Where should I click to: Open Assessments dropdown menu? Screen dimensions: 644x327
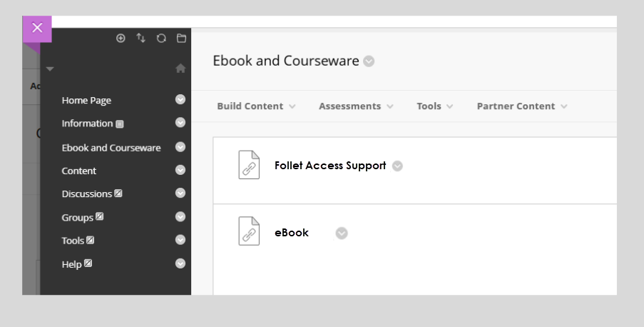point(356,106)
